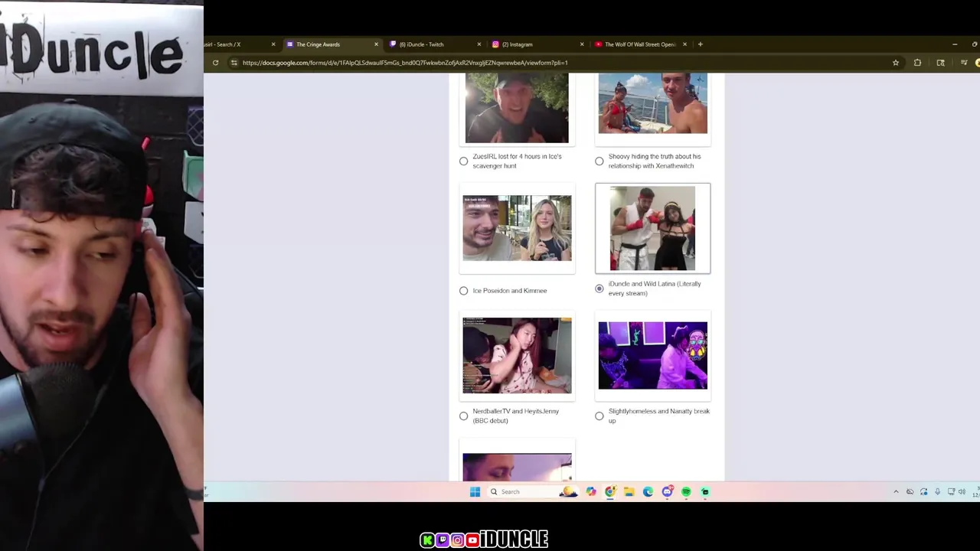The height and width of the screenshot is (551, 980).
Task: Launch Microsoft Edge from the taskbar
Action: tap(648, 492)
